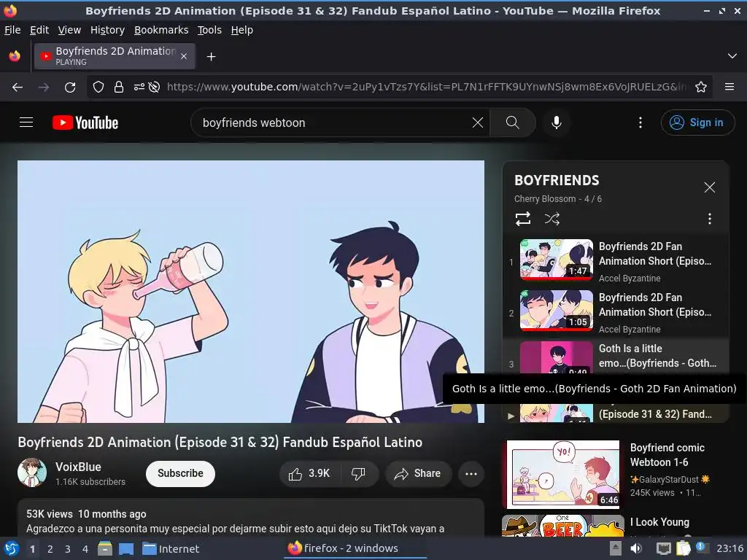The height and width of the screenshot is (560, 747).
Task: Close the Boyfriends 2D Animation tab
Action: click(184, 57)
